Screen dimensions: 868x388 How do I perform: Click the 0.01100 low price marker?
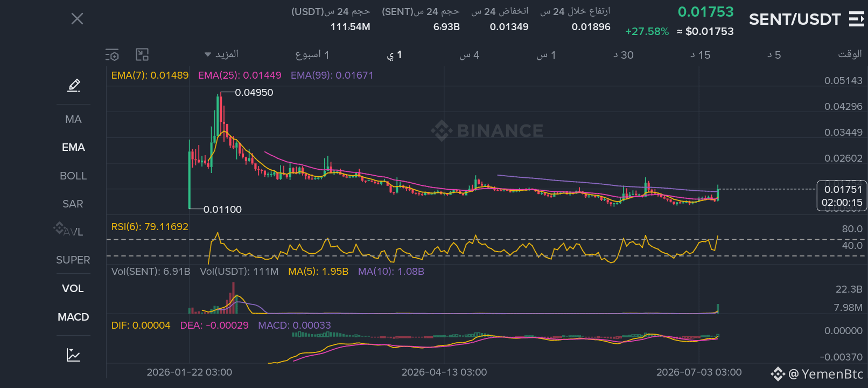223,210
